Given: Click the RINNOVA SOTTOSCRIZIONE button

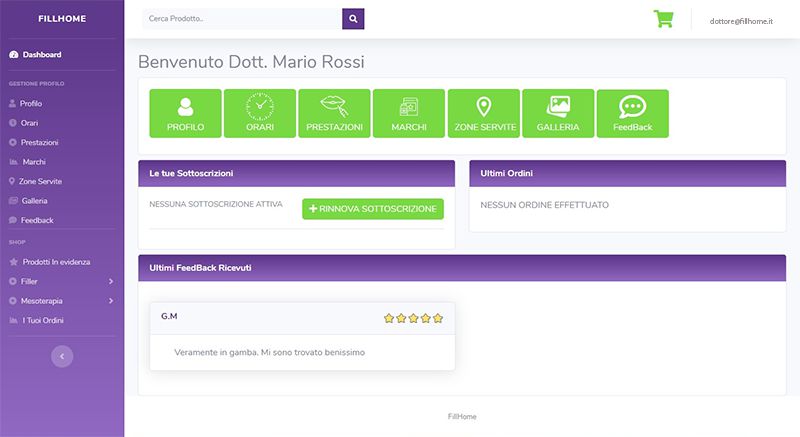Looking at the screenshot, I should [373, 209].
